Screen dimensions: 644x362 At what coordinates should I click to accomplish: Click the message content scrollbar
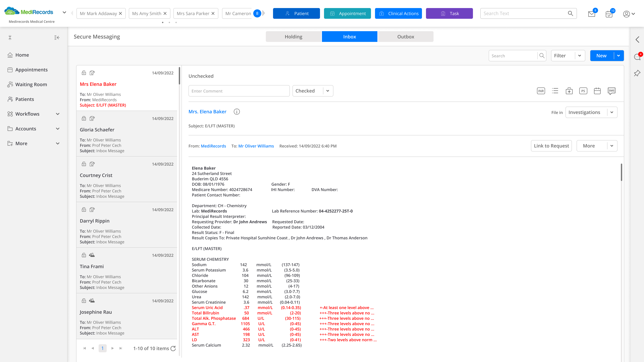coord(621,172)
